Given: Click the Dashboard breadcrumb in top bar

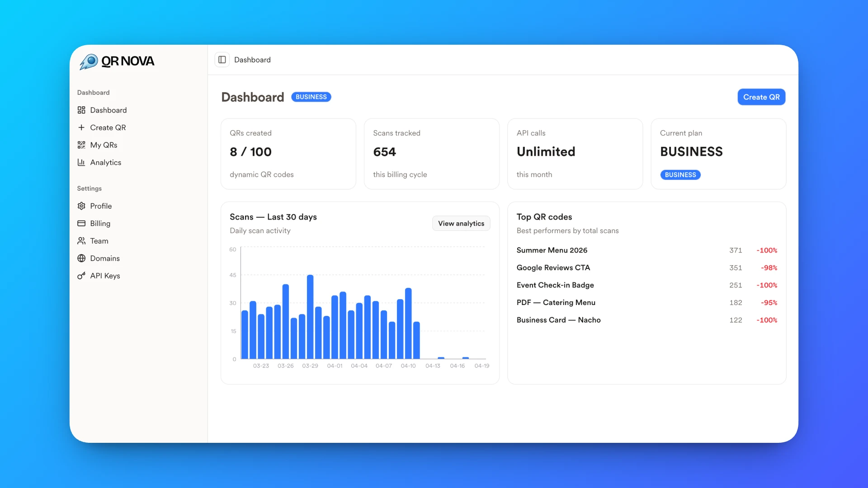Looking at the screenshot, I should click(252, 60).
